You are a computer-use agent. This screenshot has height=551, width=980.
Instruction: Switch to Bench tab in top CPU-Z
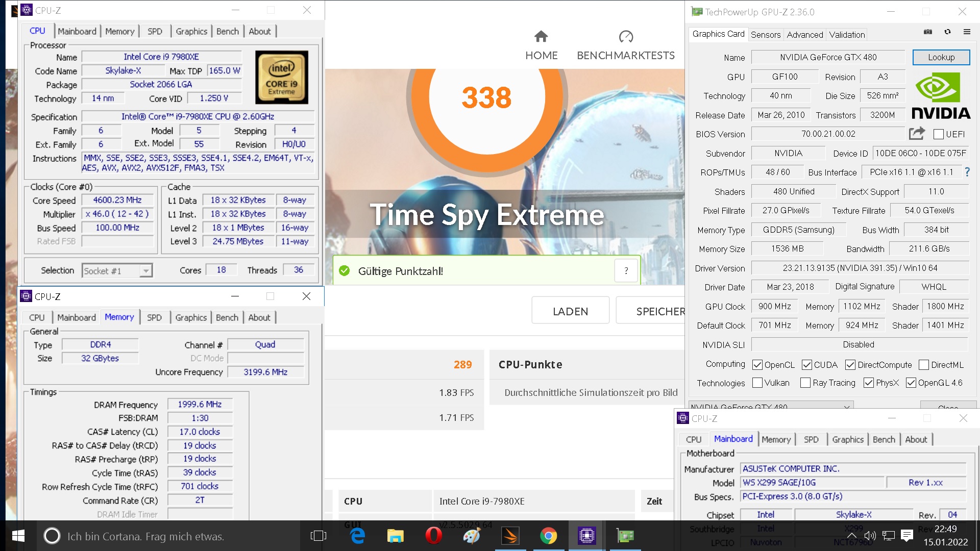coord(228,31)
